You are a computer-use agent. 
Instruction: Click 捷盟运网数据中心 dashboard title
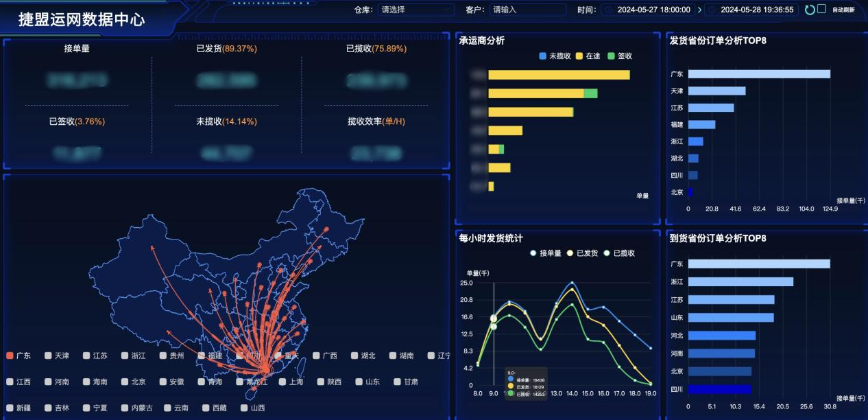[x=82, y=19]
